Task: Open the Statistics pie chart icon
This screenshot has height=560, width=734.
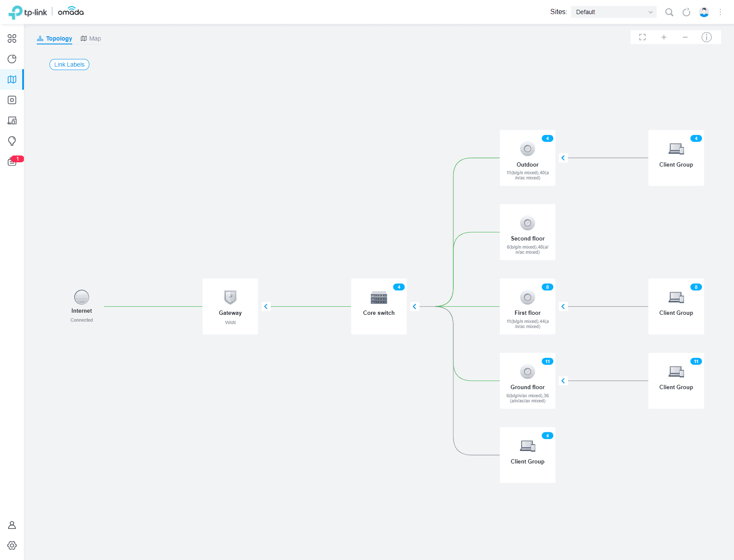Action: [12, 59]
